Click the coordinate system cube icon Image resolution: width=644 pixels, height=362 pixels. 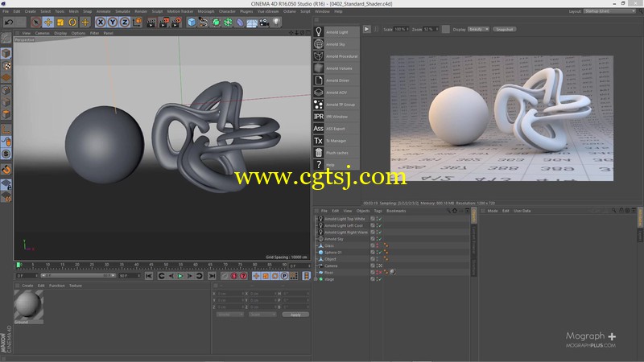point(137,23)
